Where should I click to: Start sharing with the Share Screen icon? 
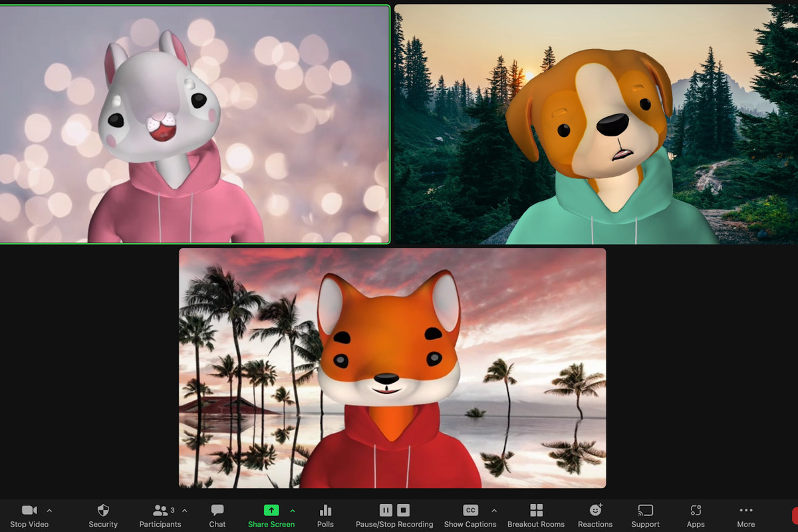[x=271, y=509]
